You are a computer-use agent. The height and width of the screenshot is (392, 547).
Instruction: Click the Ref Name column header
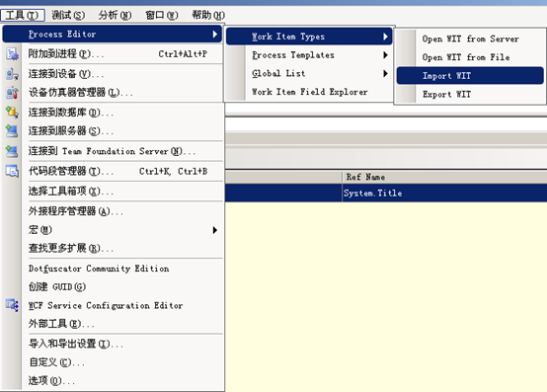(444, 177)
